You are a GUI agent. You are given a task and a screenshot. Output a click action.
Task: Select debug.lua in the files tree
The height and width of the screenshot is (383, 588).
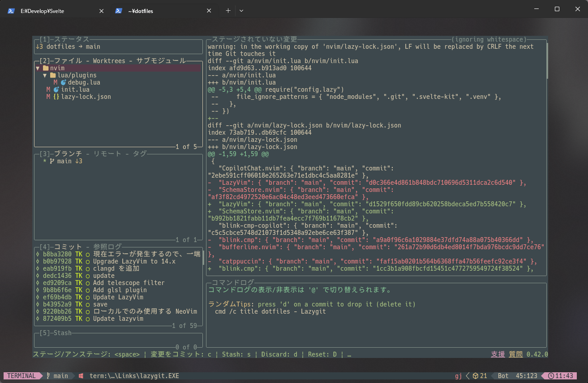[x=84, y=82]
